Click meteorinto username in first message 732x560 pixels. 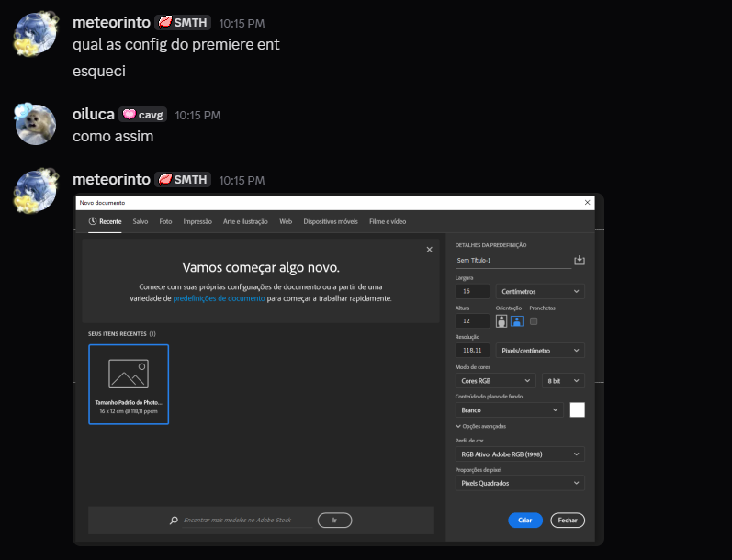(x=111, y=22)
